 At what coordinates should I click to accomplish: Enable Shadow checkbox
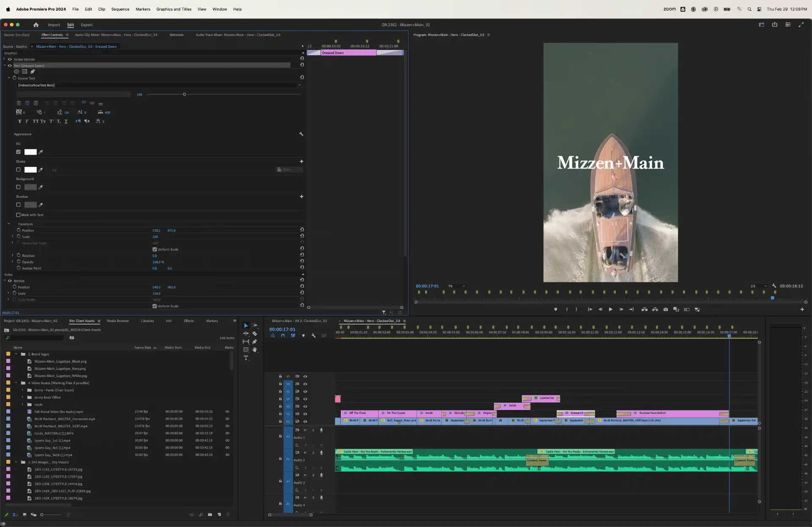tap(18, 205)
